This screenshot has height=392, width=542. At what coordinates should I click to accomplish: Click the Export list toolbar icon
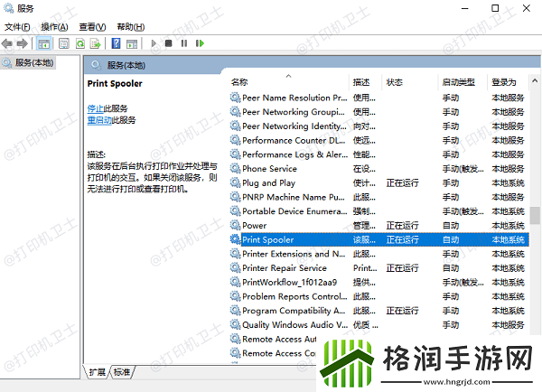[x=95, y=43]
